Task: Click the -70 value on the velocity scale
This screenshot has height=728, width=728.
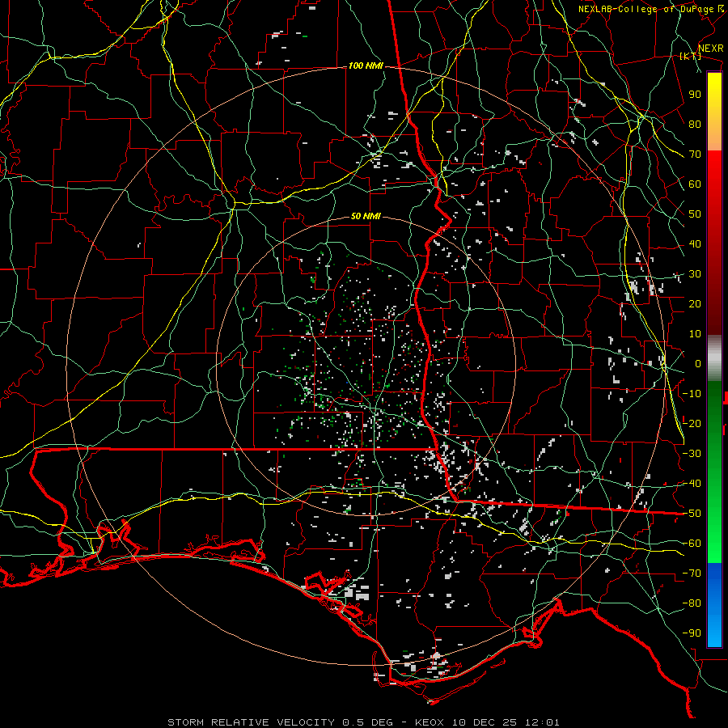Action: click(x=692, y=574)
